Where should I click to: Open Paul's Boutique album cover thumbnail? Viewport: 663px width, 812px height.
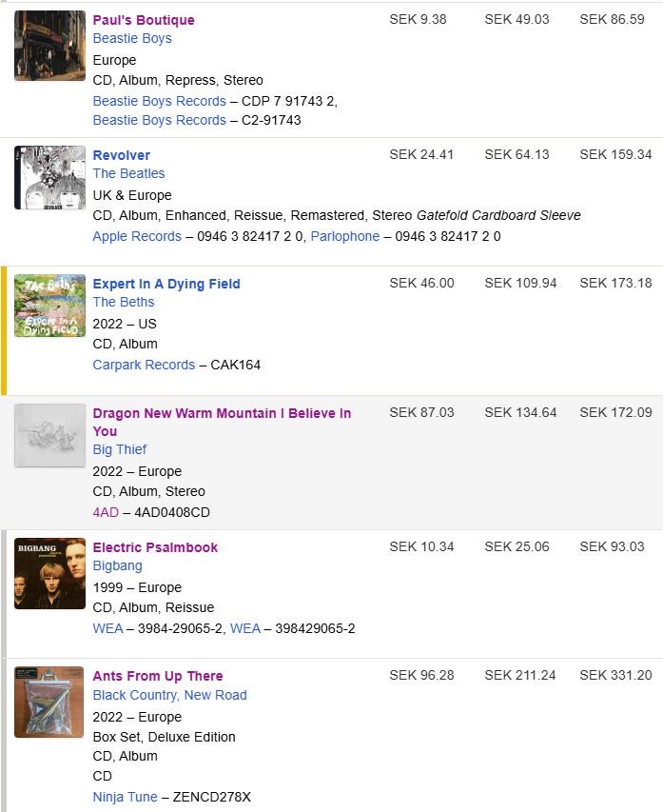49,46
